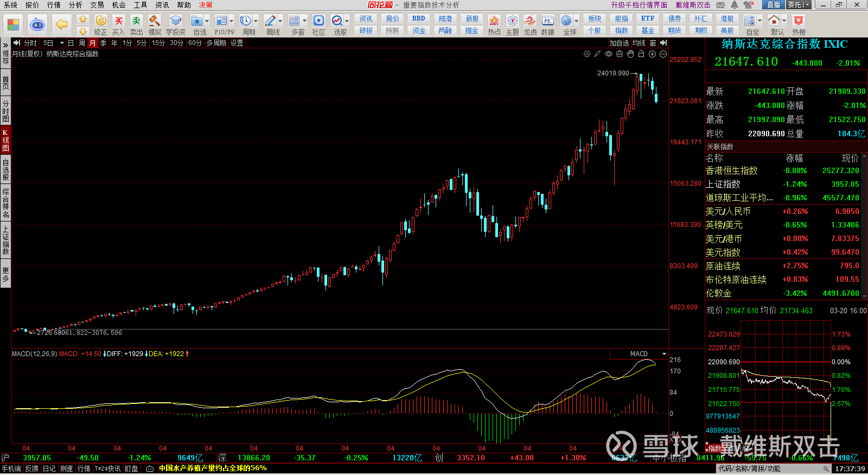868x475 pixels.
Task: Expand the 自选 dropdown arrow
Action: (207, 21)
